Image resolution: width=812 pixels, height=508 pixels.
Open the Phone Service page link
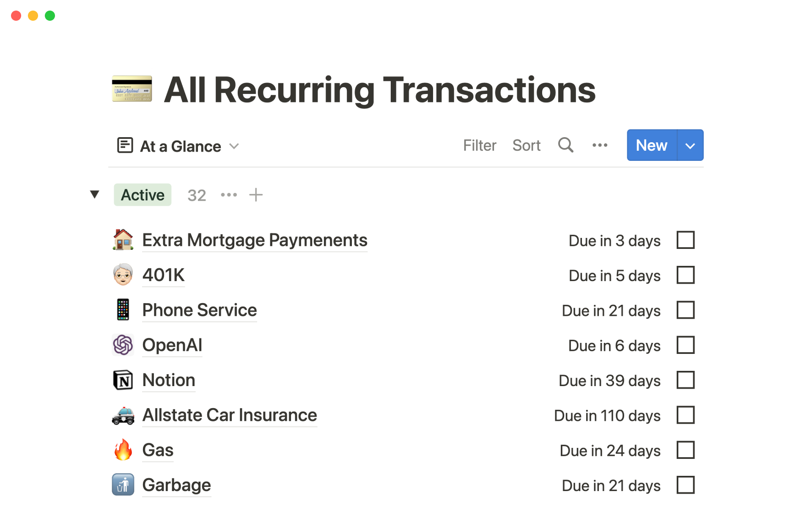[x=200, y=310]
